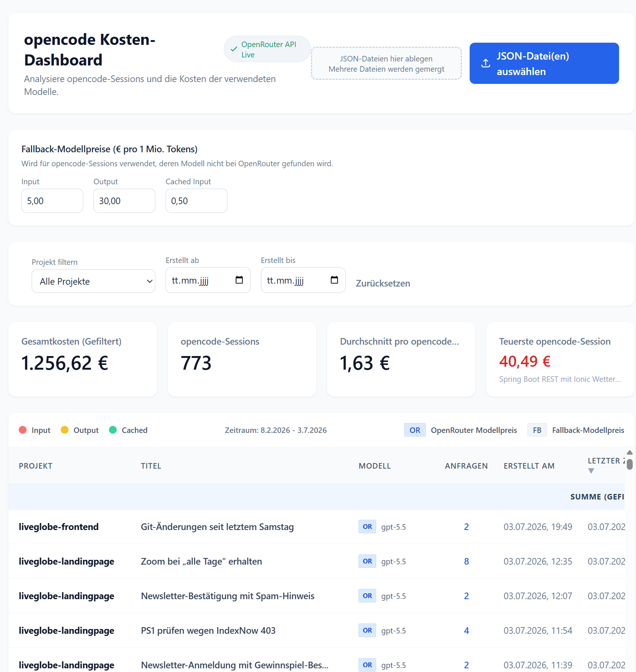Click Anfragen count 4 in PS1 prüfen row

(x=466, y=630)
